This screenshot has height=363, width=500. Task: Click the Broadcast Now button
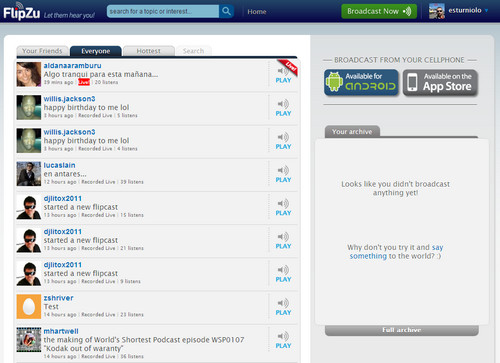coord(379,11)
